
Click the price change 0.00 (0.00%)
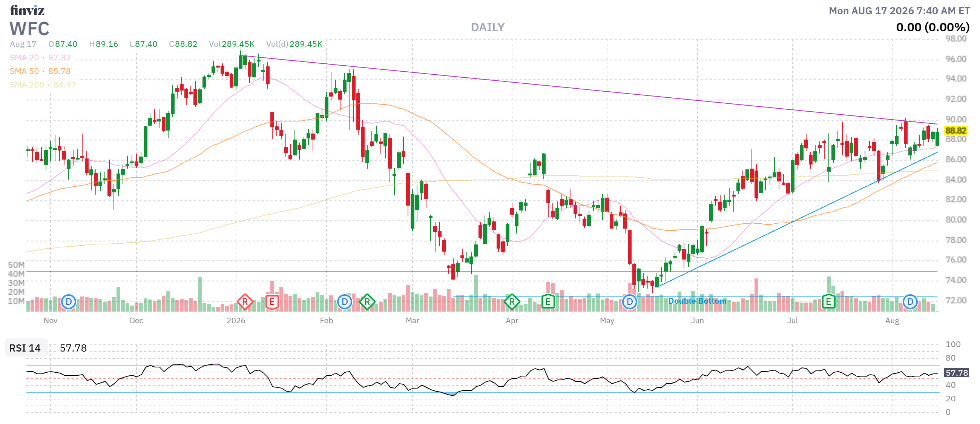(x=933, y=28)
